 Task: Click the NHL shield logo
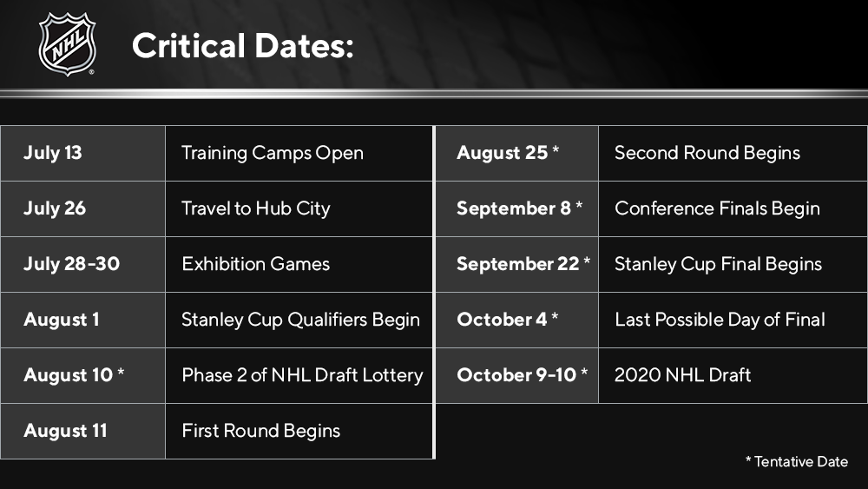click(68, 44)
